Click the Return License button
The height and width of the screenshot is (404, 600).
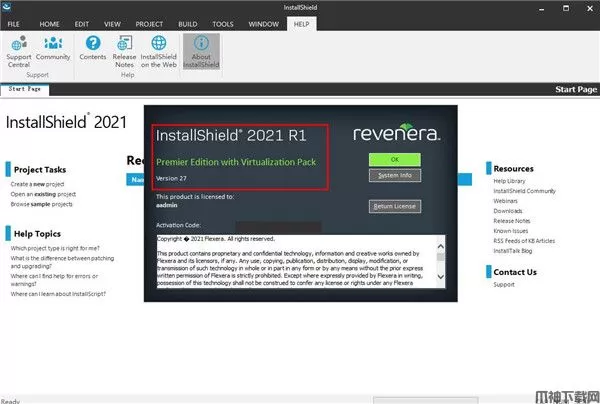395,207
